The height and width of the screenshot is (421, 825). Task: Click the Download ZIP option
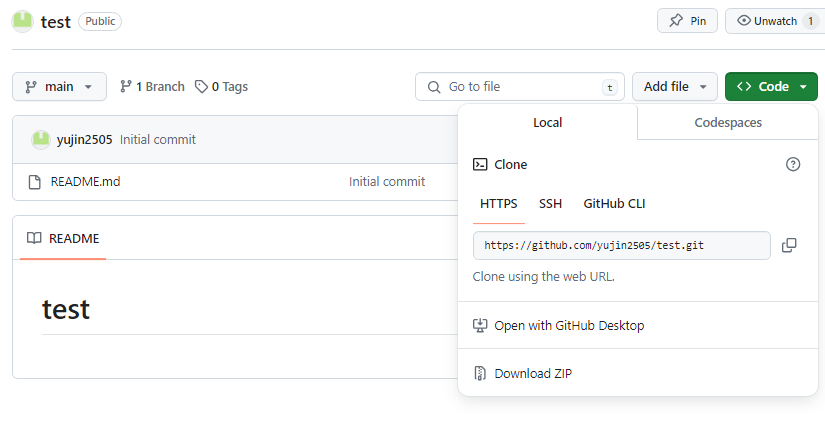click(638, 373)
